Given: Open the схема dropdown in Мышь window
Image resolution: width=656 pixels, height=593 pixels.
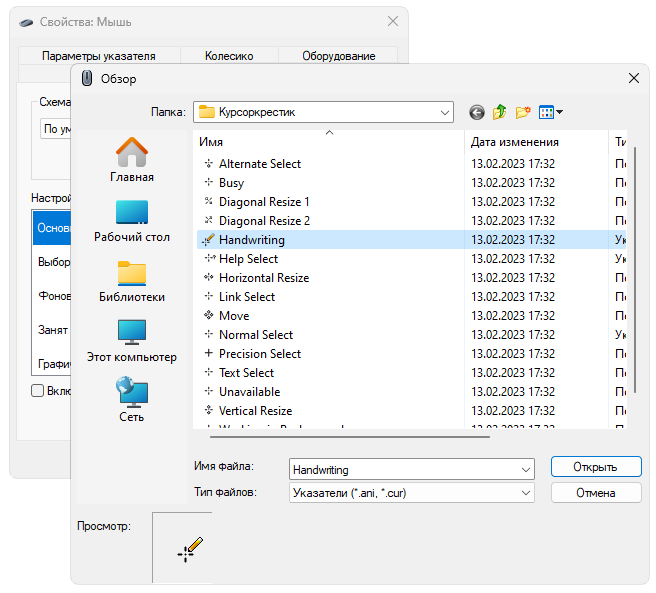Looking at the screenshot, I should (56, 129).
